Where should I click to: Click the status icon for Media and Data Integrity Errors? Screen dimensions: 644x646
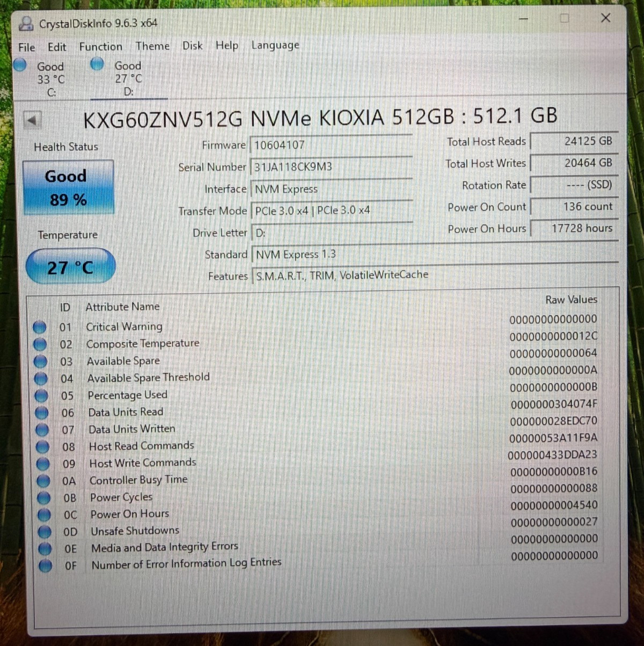click(x=45, y=548)
